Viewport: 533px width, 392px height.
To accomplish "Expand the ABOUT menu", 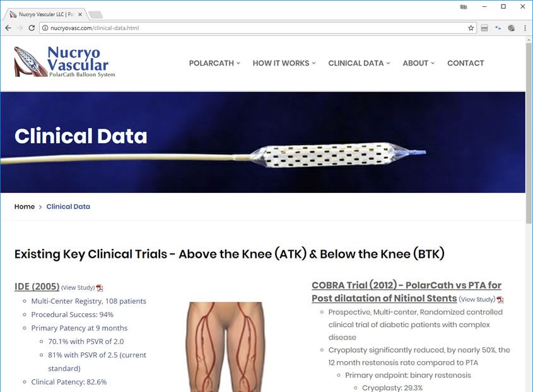I will (x=418, y=63).
